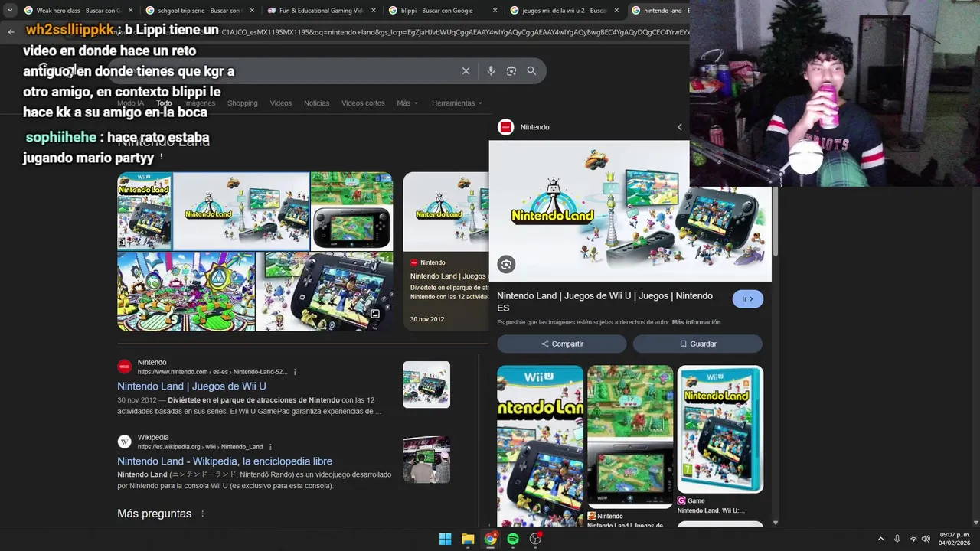Open the large Nintendo Land preview image
The image size is (980, 551).
(x=630, y=211)
